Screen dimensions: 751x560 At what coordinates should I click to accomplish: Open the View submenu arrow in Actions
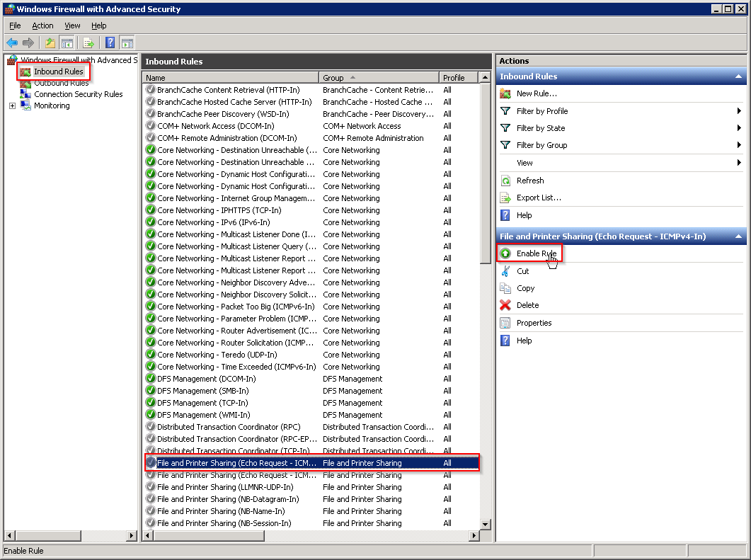pos(739,163)
